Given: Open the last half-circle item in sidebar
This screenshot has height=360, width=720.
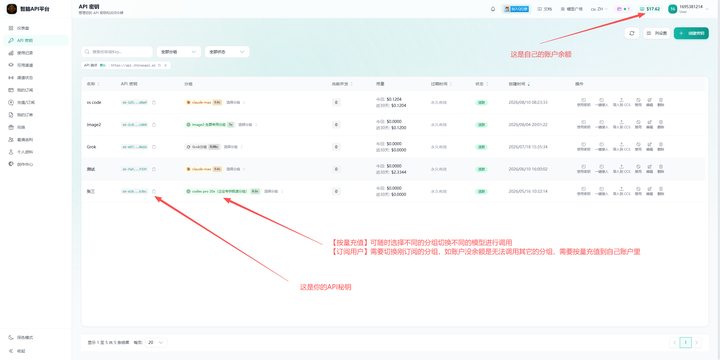Looking at the screenshot, I should [35, 164].
